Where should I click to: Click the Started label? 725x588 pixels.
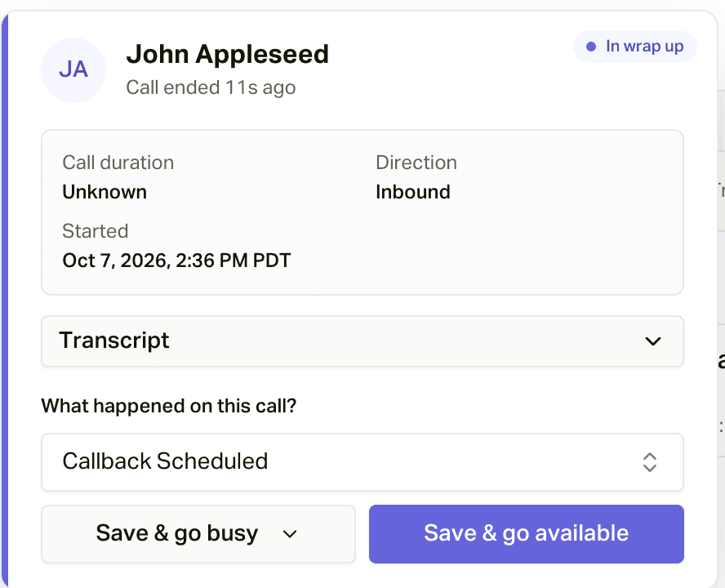click(x=96, y=231)
